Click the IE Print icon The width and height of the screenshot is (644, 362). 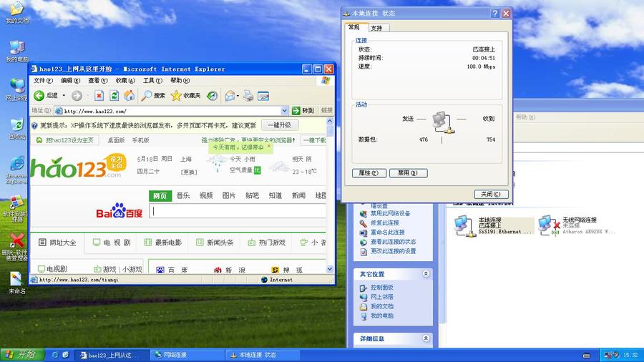pos(248,96)
